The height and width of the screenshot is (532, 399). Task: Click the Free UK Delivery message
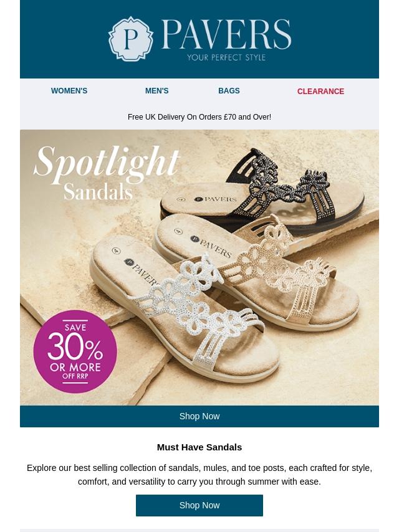199,117
